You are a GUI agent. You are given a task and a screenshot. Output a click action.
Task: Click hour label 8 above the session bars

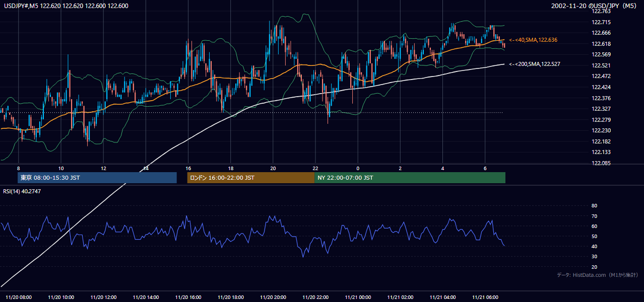18,168
